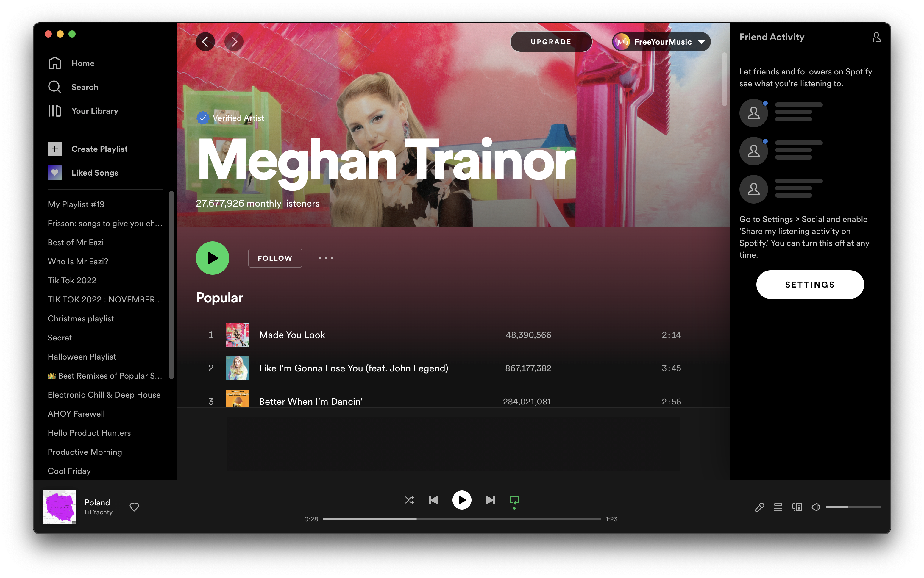This screenshot has width=924, height=578.
Task: Click the third friend placeholder avatar
Action: pos(753,189)
